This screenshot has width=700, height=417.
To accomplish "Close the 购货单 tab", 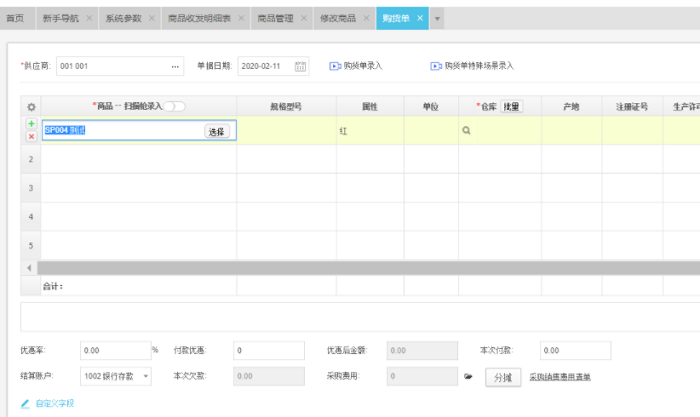I will coord(420,18).
